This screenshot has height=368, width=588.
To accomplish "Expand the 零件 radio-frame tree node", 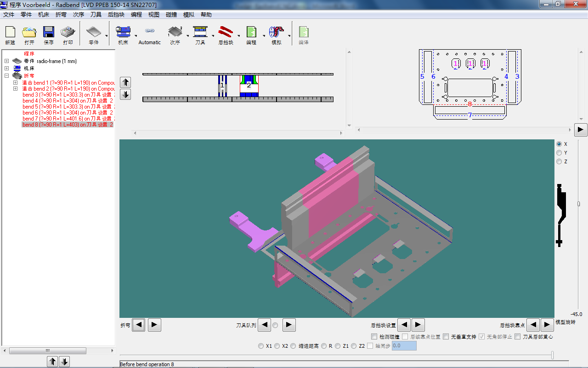I will coord(6,61).
